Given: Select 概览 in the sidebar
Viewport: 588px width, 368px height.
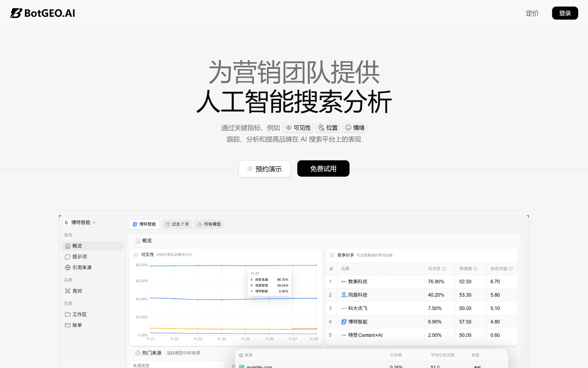Looking at the screenshot, I should tap(93, 246).
